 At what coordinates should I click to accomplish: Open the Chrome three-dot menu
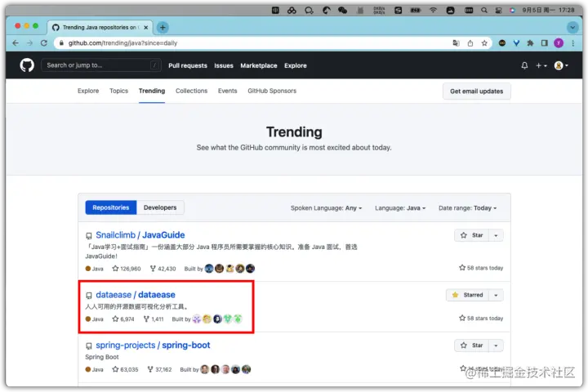tap(573, 43)
